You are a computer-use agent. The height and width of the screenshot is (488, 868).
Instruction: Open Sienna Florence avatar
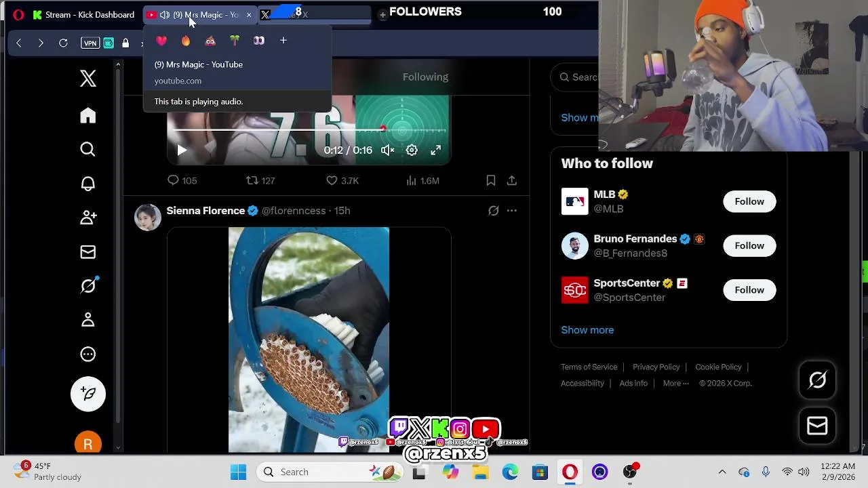click(148, 218)
